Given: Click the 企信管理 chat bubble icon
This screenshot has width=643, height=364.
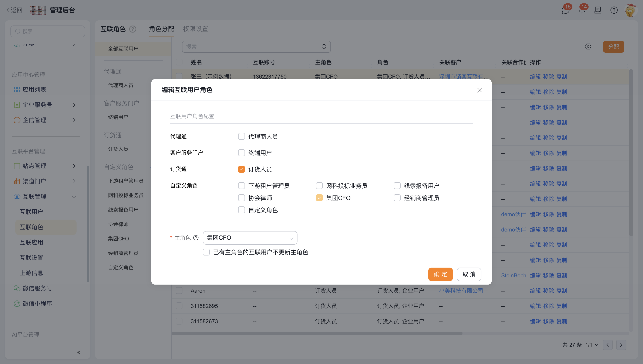Looking at the screenshot, I should coord(17,120).
